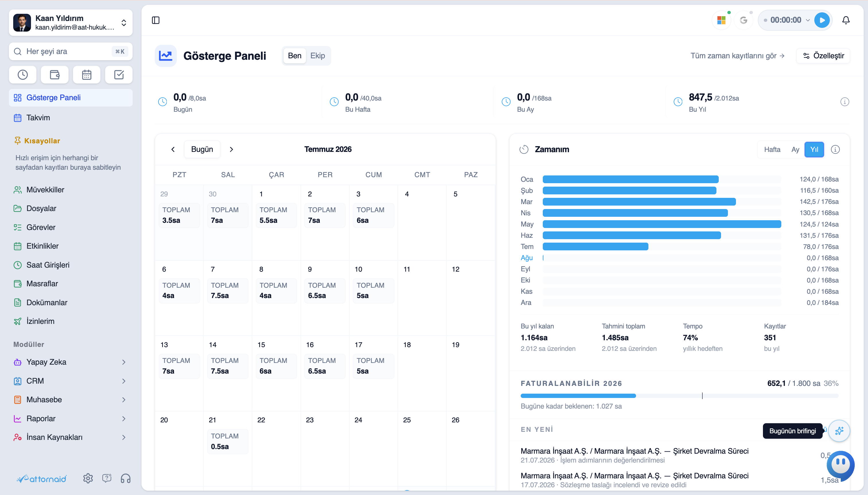Screen dimensions: 868x495
Task: Click the Bugün calendar button
Action: [x=202, y=149]
